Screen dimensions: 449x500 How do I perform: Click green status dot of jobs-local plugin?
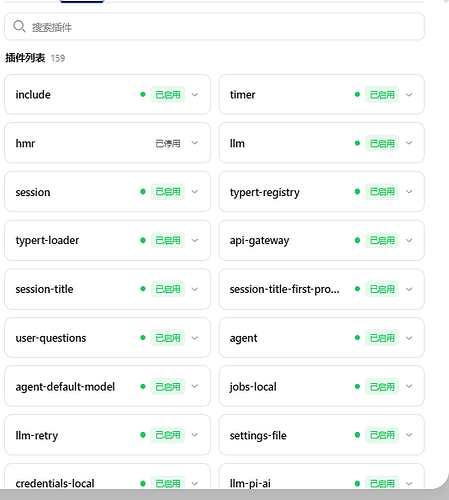[357, 386]
